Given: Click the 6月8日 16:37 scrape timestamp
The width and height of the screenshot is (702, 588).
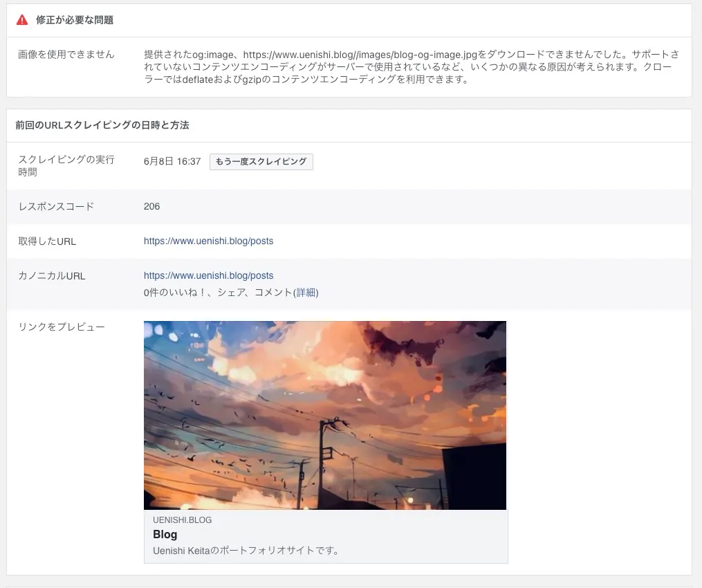Looking at the screenshot, I should [172, 162].
